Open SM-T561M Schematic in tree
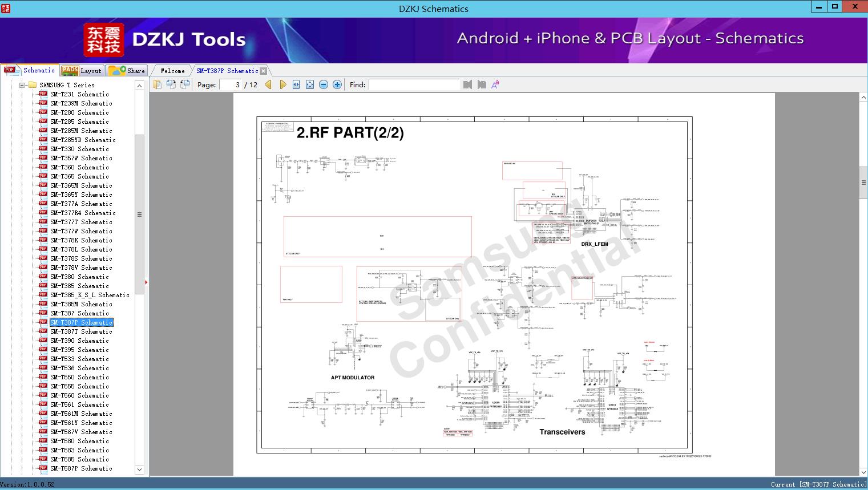 (x=81, y=414)
